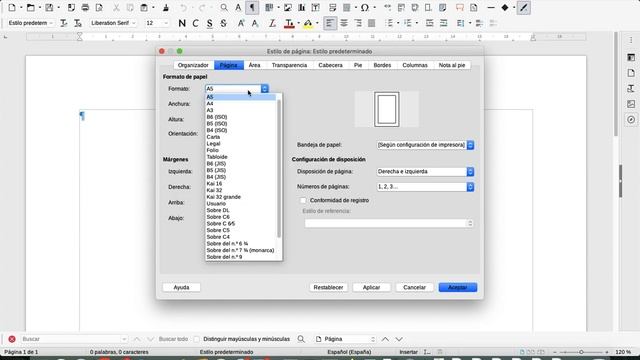640x360 pixels.
Task: Click the Aceptar button
Action: click(x=458, y=287)
